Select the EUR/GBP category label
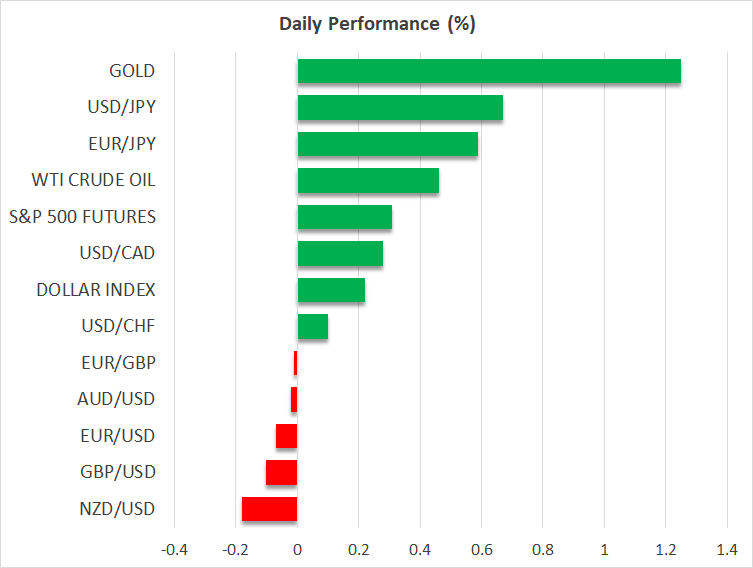This screenshot has height=568, width=753. 117,363
